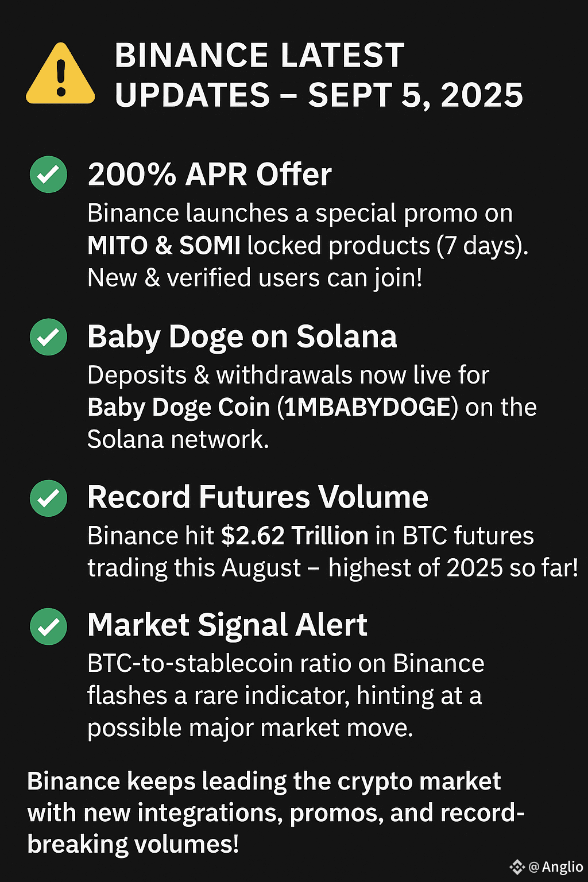This screenshot has width=588, height=882.
Task: Click the 200% APR Offer heading
Action: (x=210, y=174)
